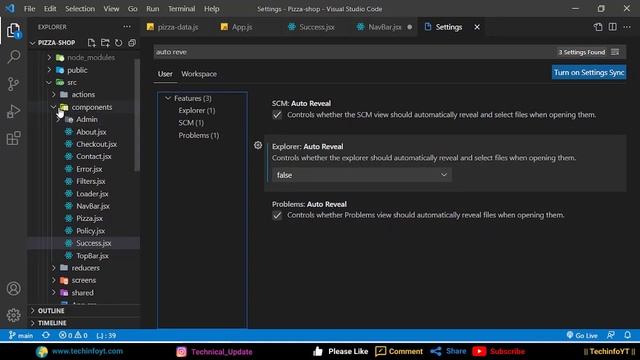Split the editor right
Viewport: 640px width, 360px height.
click(612, 27)
